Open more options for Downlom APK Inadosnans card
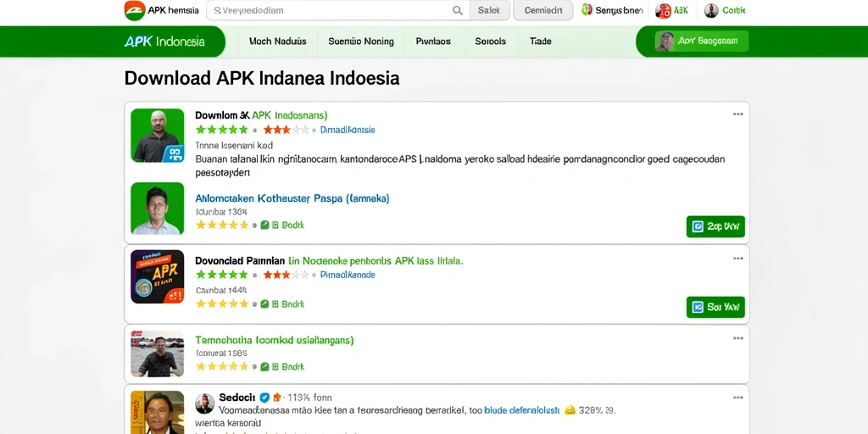The height and width of the screenshot is (434, 868). 738,114
